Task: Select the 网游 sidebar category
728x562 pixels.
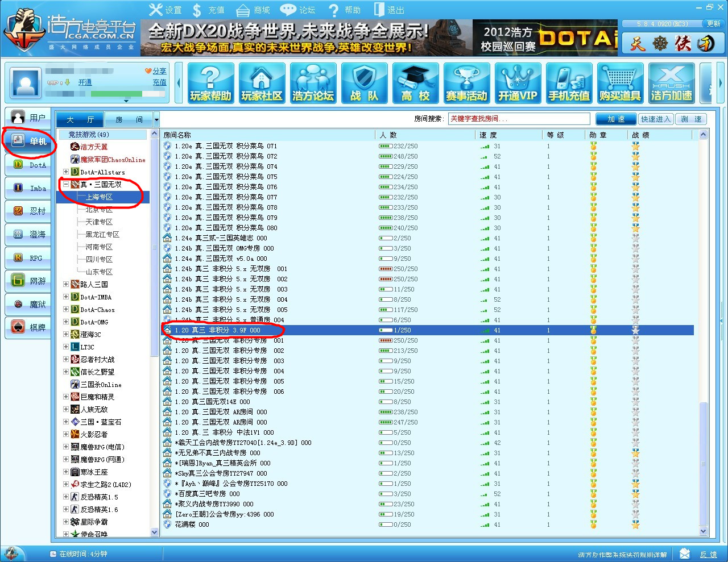Action: pyautogui.click(x=28, y=281)
